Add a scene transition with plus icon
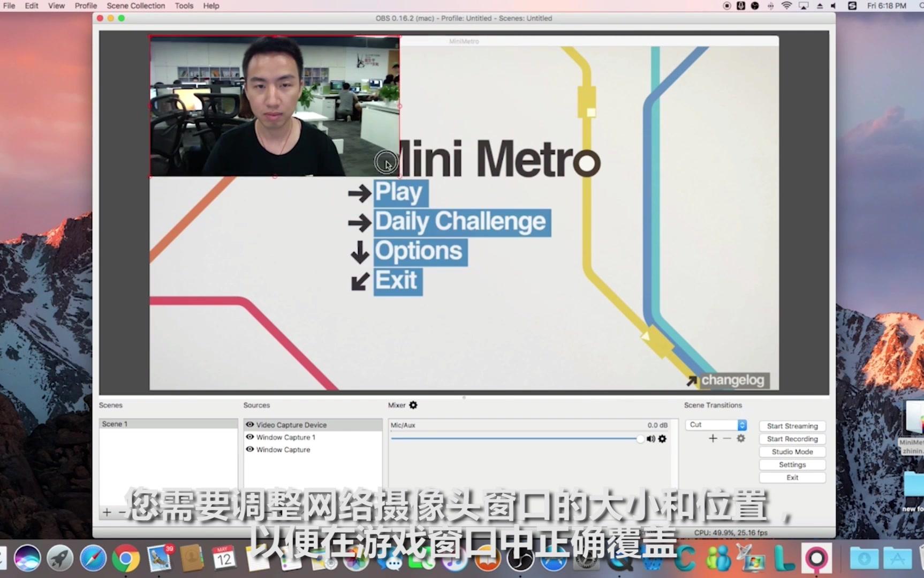This screenshot has height=578, width=924. coord(713,438)
